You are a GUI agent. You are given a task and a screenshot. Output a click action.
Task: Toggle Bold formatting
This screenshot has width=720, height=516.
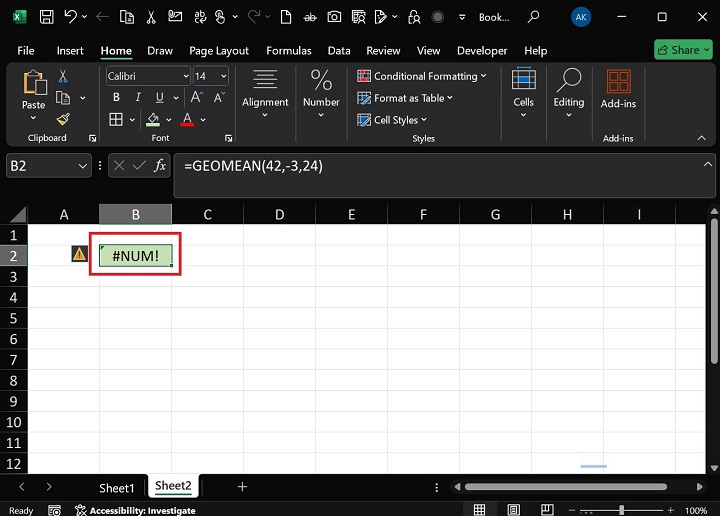pos(116,97)
